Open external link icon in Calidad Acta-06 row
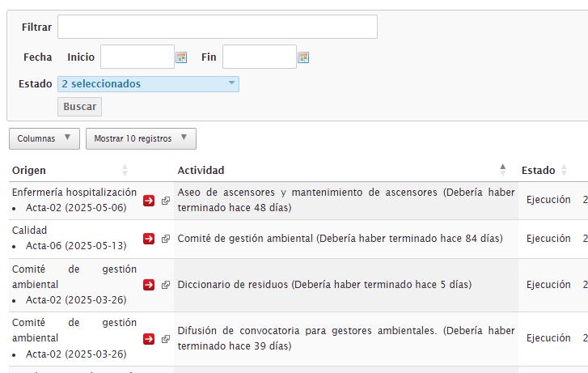 point(165,239)
